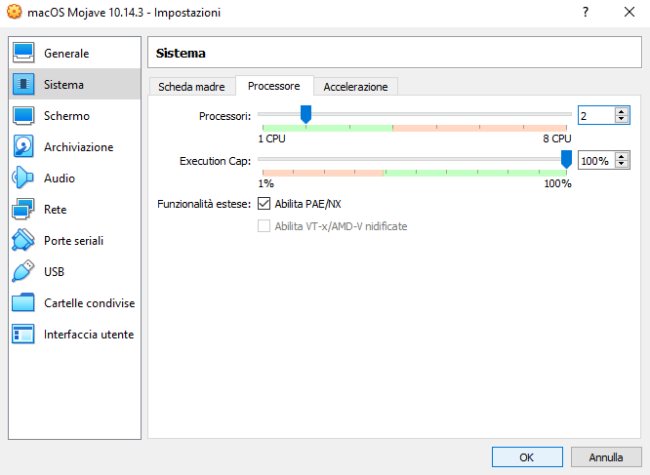Increase processor count with up arrow

tap(622, 112)
